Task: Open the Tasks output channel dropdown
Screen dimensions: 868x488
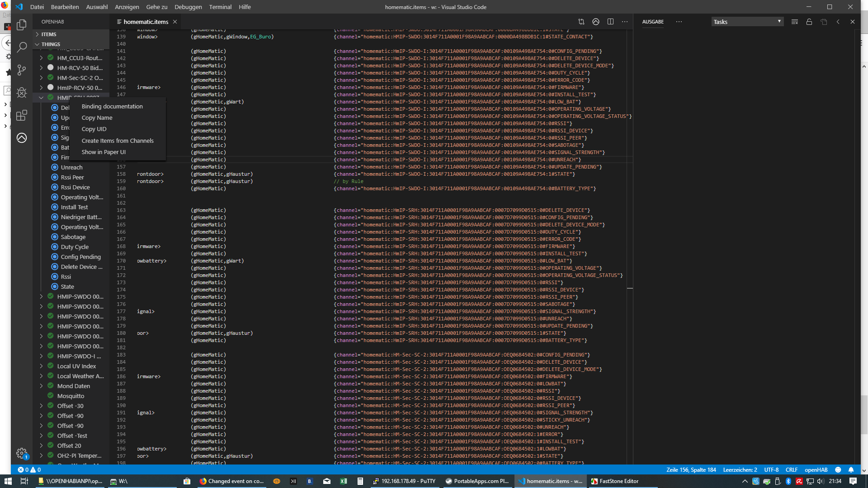Action: coord(747,21)
